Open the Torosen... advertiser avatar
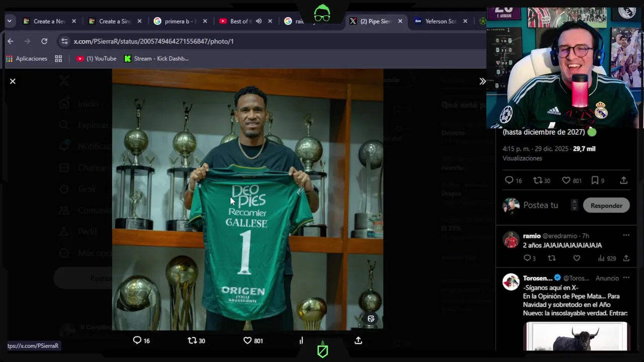Image resolution: width=644 pixels, height=362 pixels. point(511,282)
